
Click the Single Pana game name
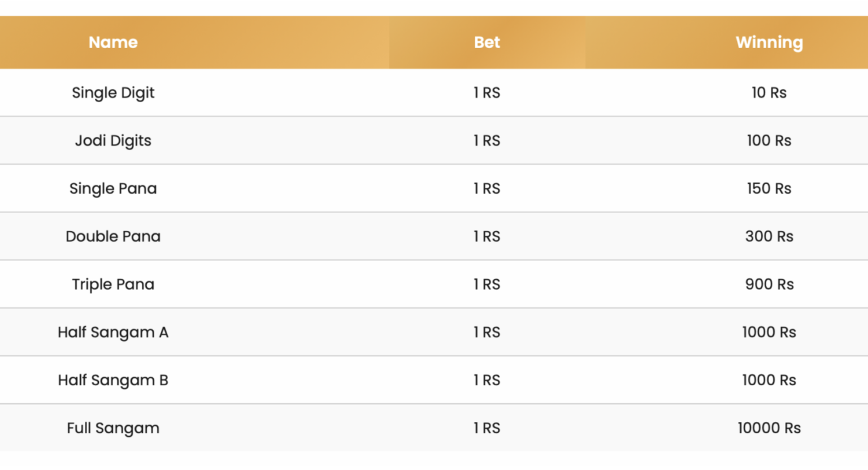113,189
